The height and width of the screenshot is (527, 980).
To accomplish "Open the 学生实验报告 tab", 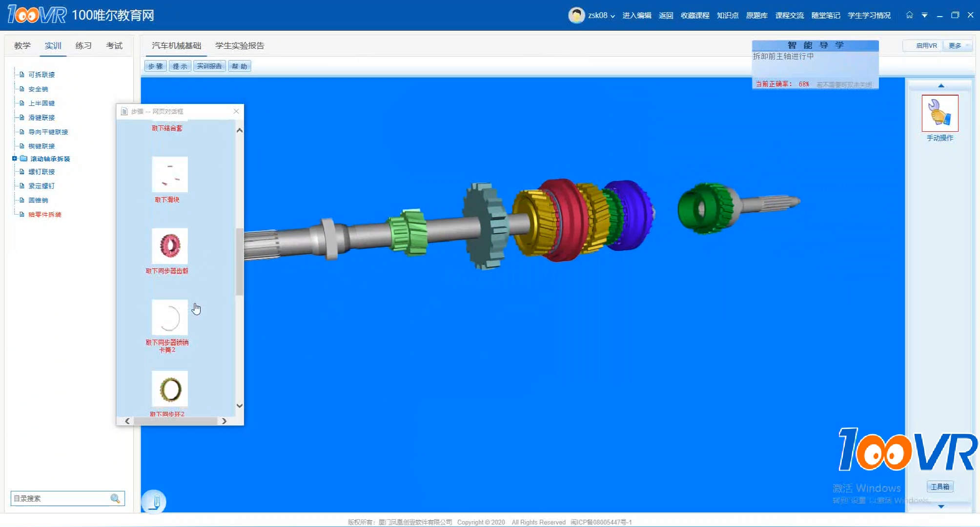I will [240, 45].
